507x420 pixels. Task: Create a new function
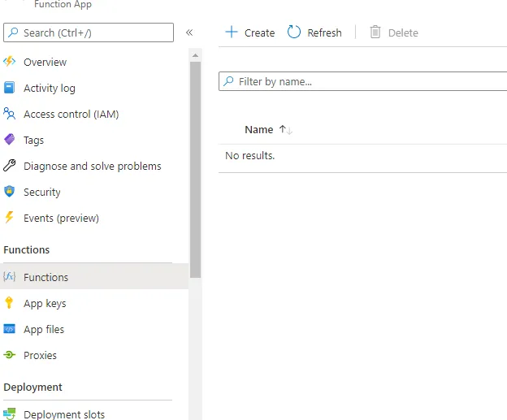(250, 32)
